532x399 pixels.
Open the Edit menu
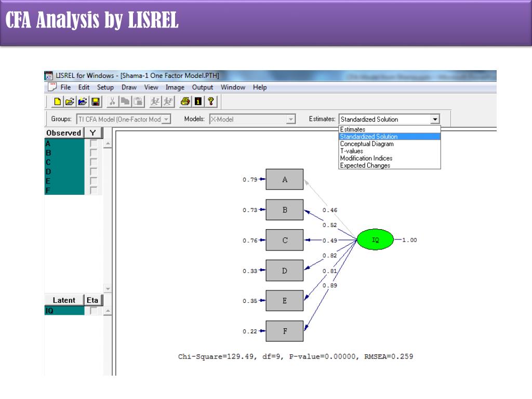tap(84, 87)
